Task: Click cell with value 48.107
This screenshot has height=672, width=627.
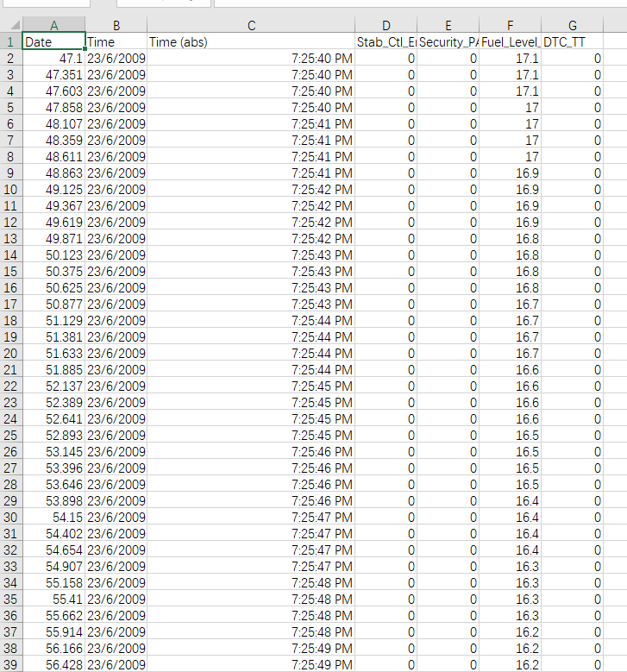Action: [x=53, y=124]
